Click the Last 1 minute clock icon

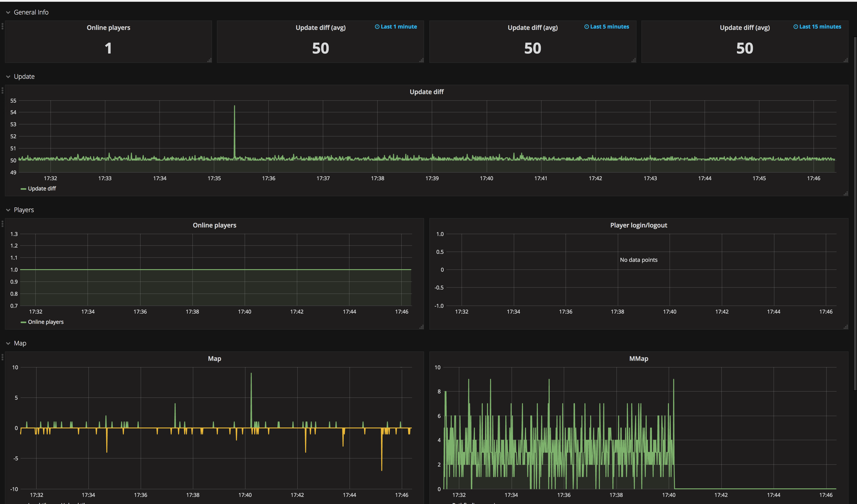[377, 27]
